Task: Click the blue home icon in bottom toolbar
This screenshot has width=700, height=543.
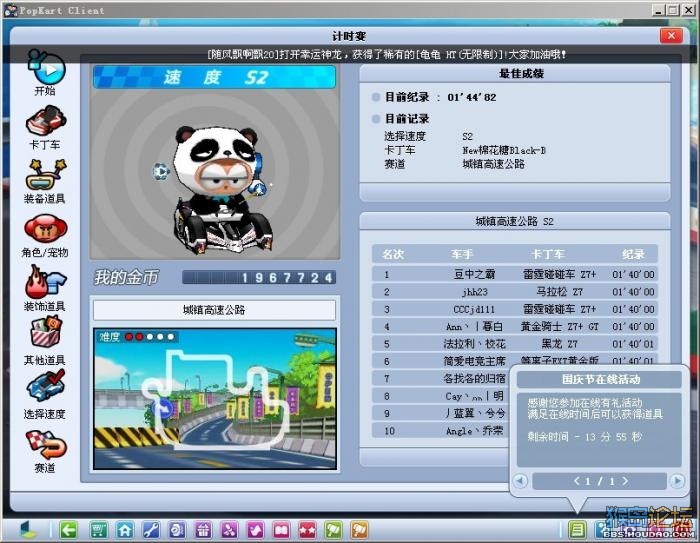Action: [x=125, y=530]
